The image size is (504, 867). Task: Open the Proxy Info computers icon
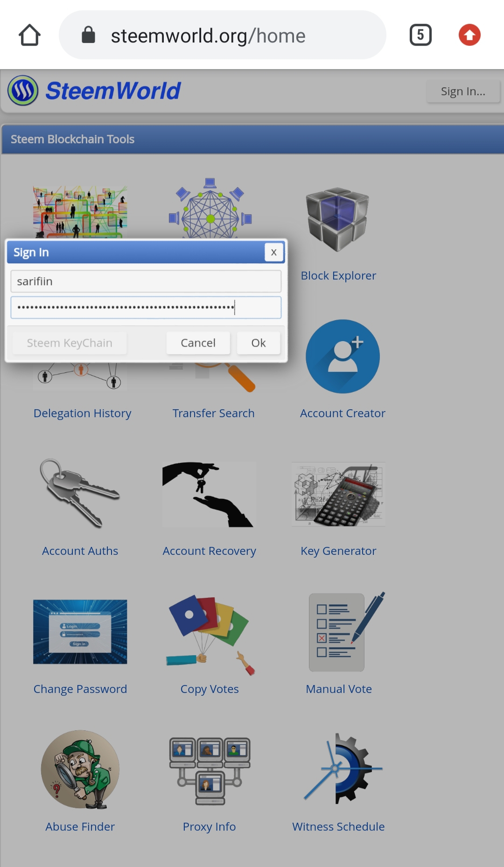point(210,771)
